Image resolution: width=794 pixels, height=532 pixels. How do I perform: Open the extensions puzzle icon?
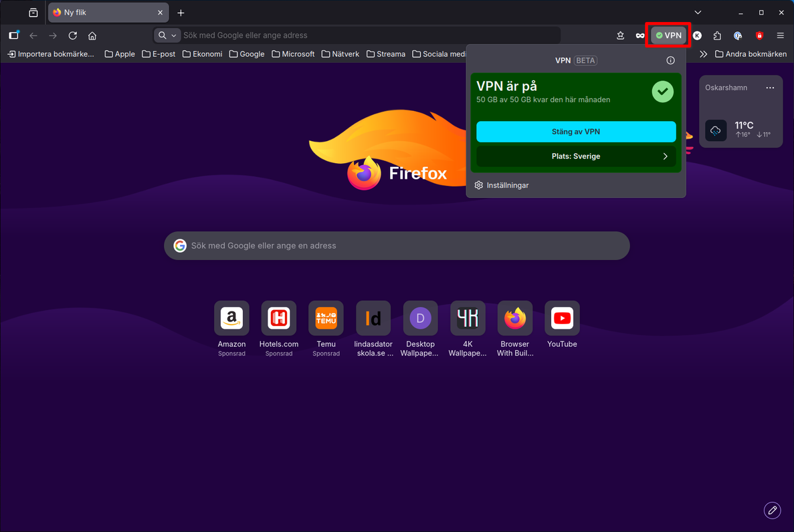(717, 35)
